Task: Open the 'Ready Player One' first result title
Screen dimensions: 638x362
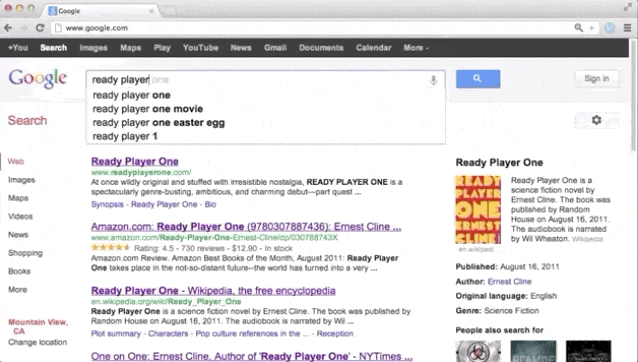Action: [x=135, y=161]
